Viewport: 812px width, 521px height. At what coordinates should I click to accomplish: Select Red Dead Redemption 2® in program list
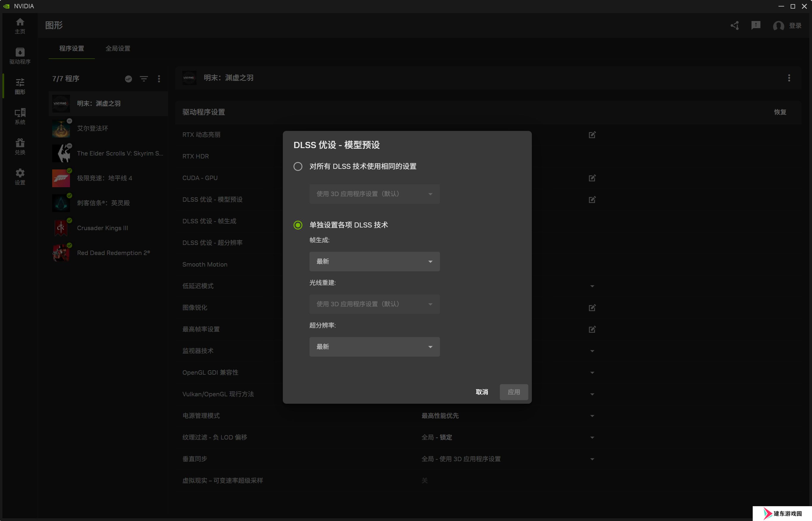pos(109,253)
